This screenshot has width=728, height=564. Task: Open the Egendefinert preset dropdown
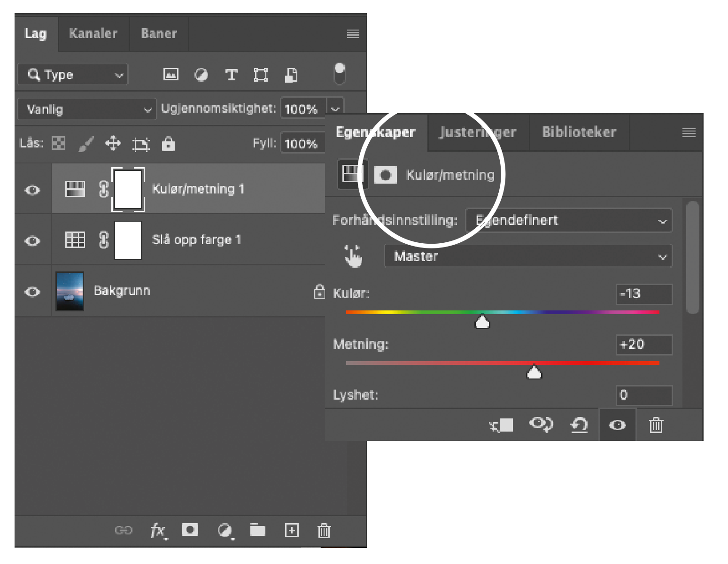(569, 220)
